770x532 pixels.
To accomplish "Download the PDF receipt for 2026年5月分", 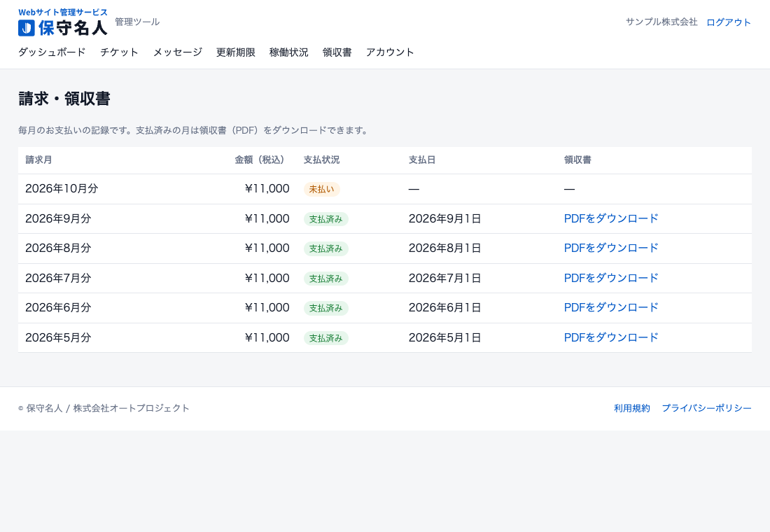I will (611, 337).
